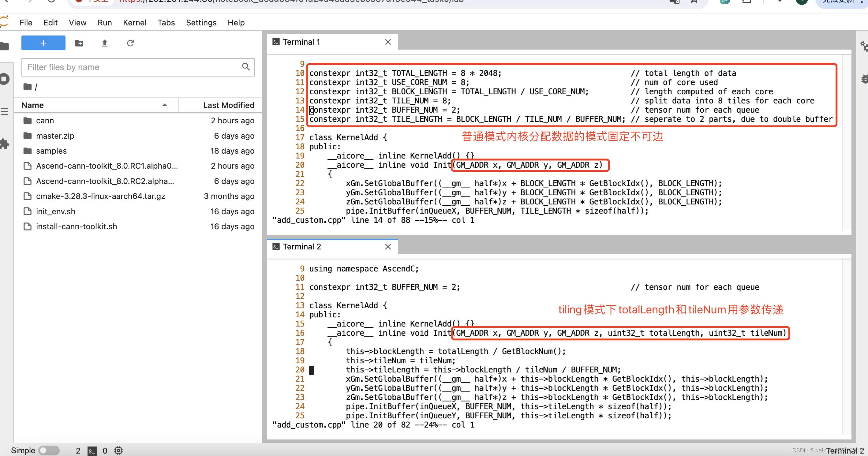This screenshot has width=868, height=456.
Task: Sort by Last Modified column header
Action: (228, 105)
